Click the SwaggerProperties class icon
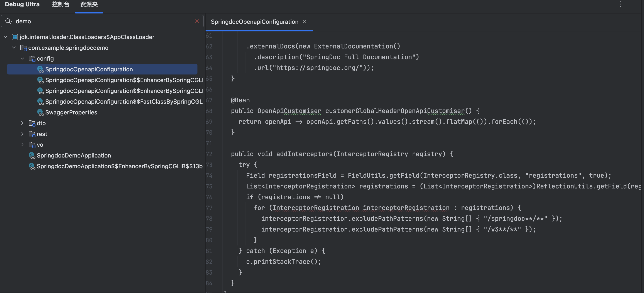644x293 pixels. click(x=40, y=112)
